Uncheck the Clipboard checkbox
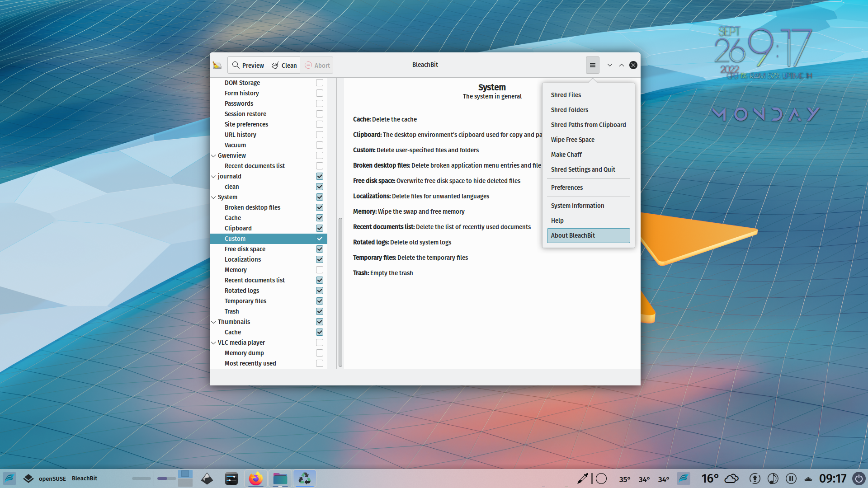 320,228
